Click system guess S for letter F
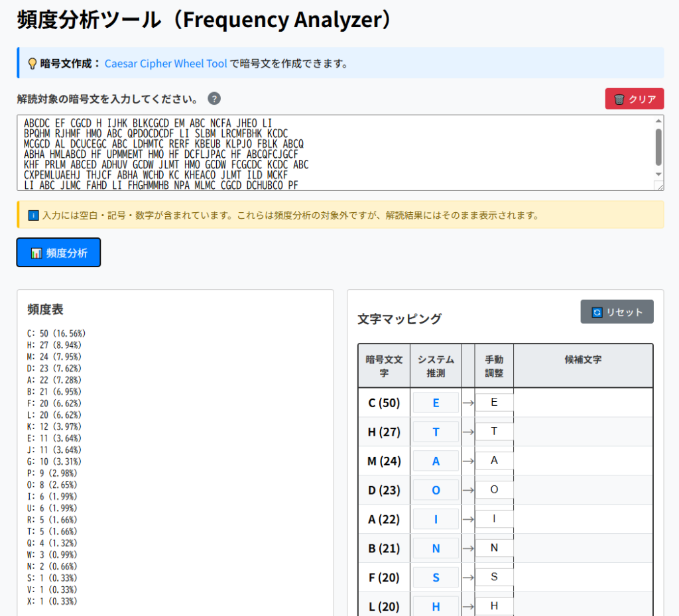679x616 pixels. (436, 578)
